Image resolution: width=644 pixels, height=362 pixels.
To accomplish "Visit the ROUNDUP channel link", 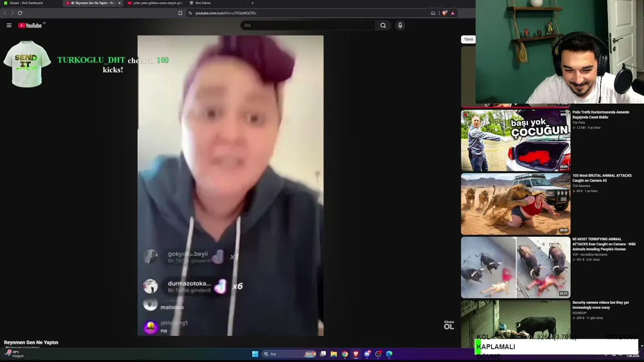I will [579, 313].
